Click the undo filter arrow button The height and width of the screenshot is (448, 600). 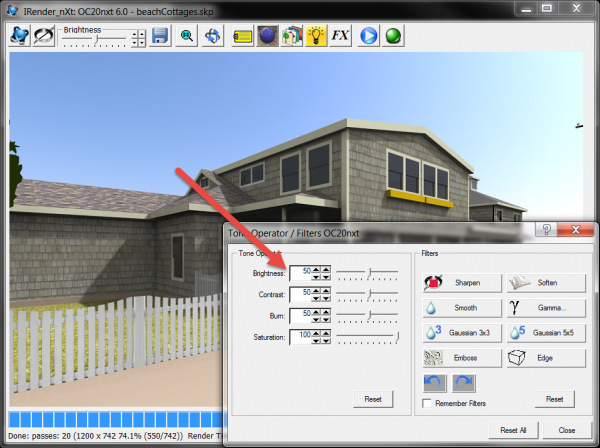click(x=436, y=383)
